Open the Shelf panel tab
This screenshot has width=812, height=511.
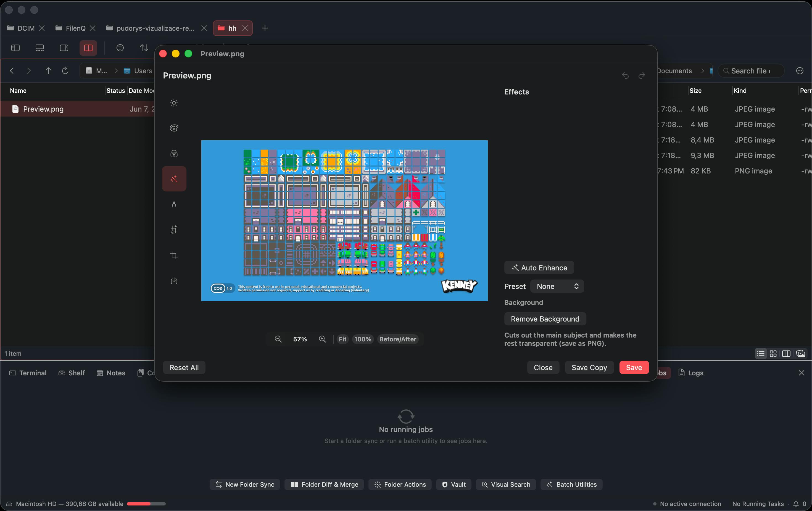72,373
